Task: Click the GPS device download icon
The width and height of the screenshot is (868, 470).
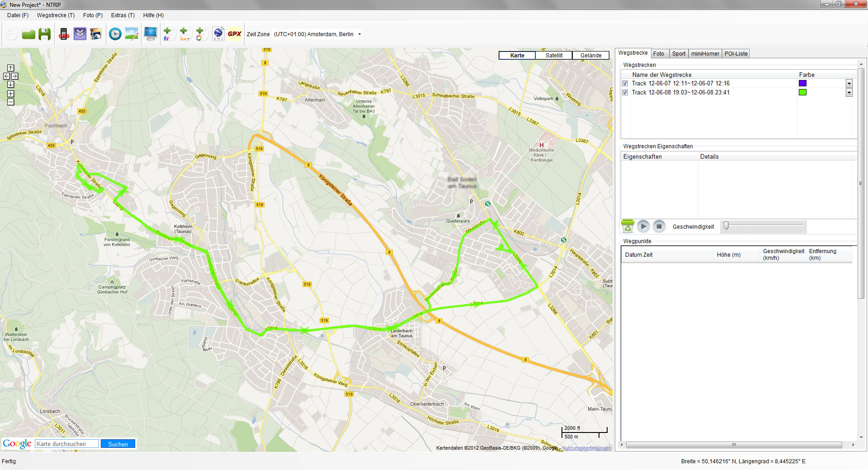Action: pos(64,34)
